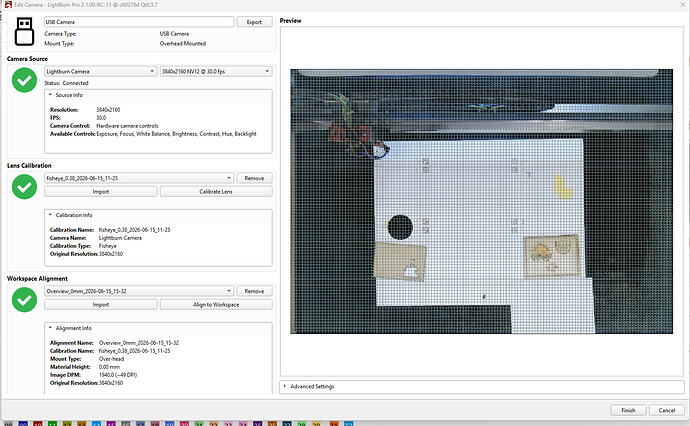Viewport: 690px width, 426px height.
Task: Click the FPS value '30.0'
Action: click(101, 118)
